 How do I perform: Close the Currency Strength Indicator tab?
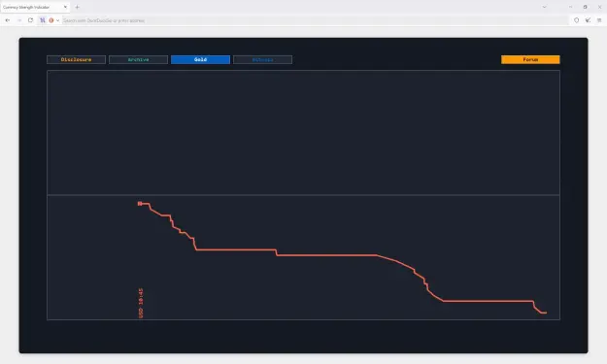(65, 7)
